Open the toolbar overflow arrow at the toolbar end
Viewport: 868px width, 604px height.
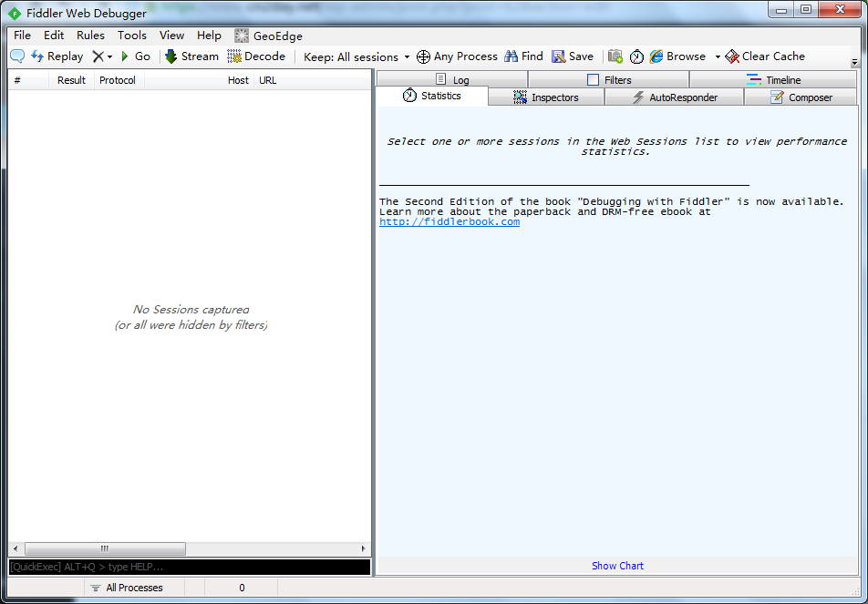coord(854,61)
